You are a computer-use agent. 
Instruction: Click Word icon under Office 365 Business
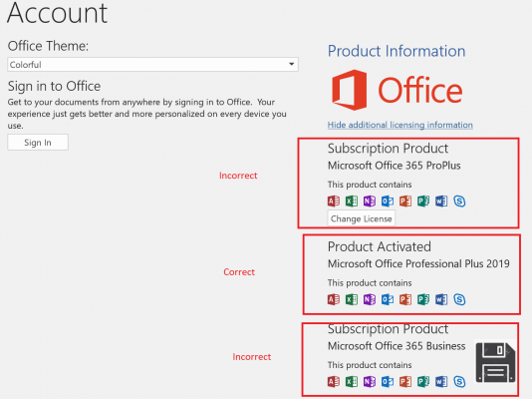(441, 382)
